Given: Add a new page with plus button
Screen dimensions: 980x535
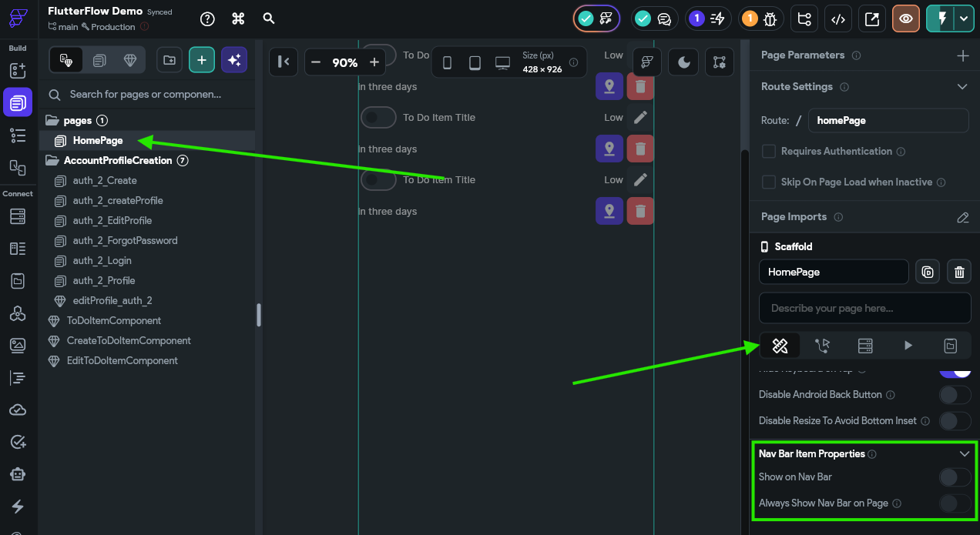Looking at the screenshot, I should pyautogui.click(x=202, y=60).
